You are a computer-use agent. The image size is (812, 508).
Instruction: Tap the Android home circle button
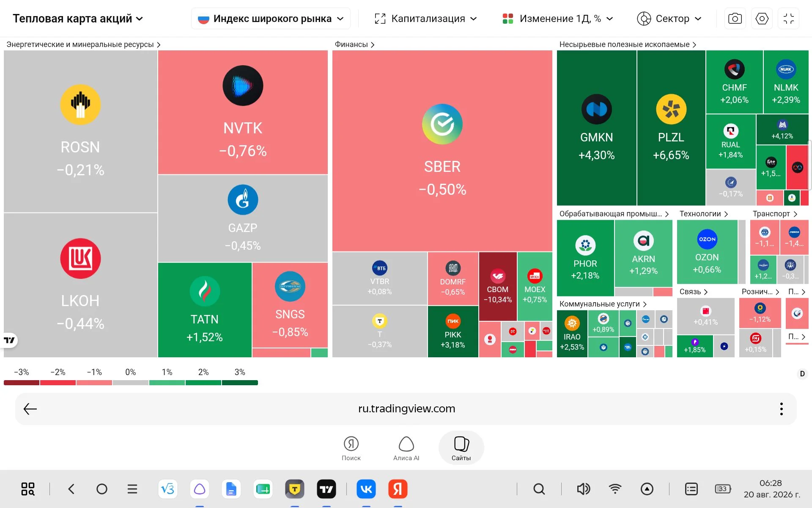coord(102,489)
